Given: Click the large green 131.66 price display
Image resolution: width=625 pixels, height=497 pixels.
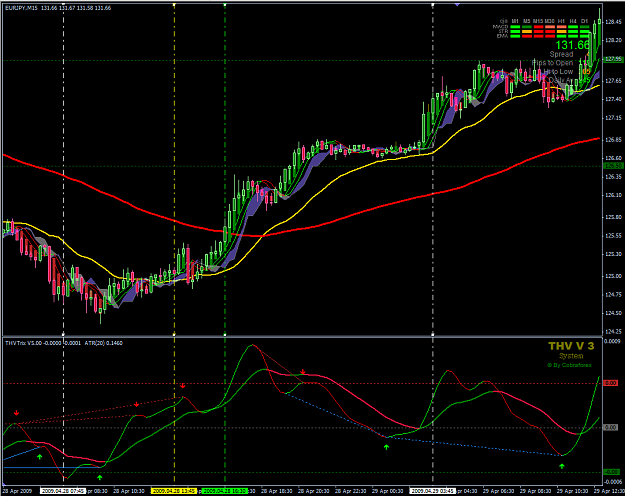Looking at the screenshot, I should [572, 45].
